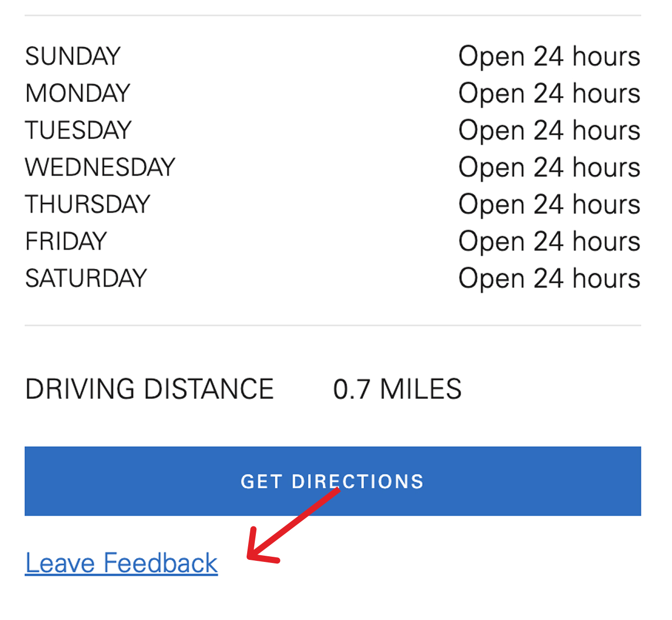Select Monday's Open 24 hours text
The image size is (672, 620).
[549, 93]
